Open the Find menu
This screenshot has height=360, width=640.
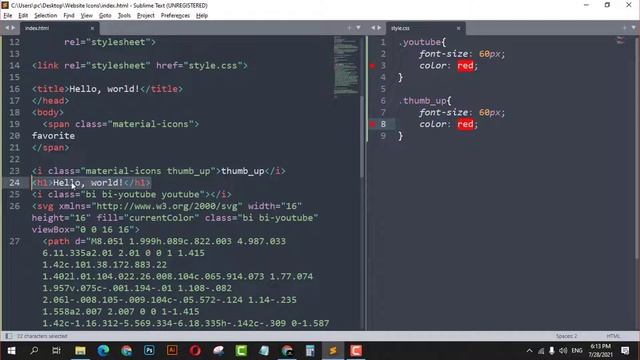69,16
